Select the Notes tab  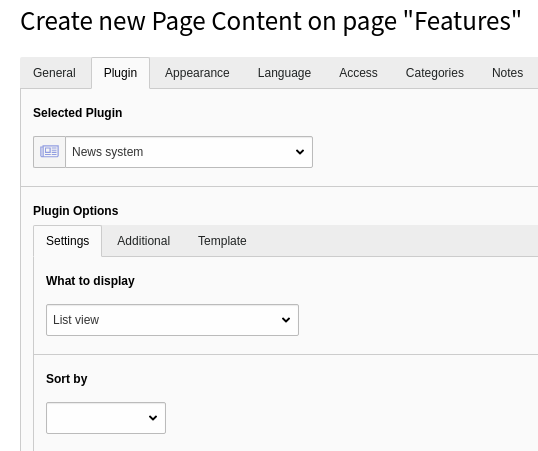point(507,73)
